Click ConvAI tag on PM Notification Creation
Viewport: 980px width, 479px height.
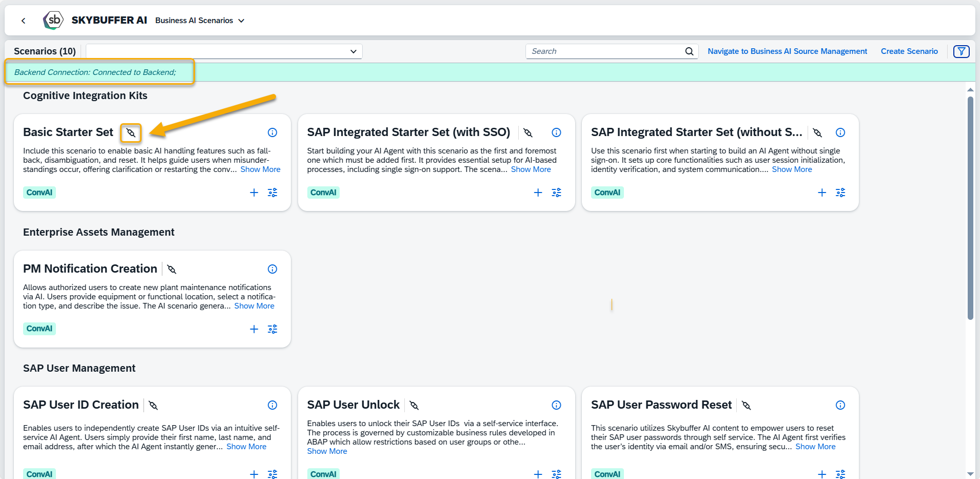click(40, 329)
